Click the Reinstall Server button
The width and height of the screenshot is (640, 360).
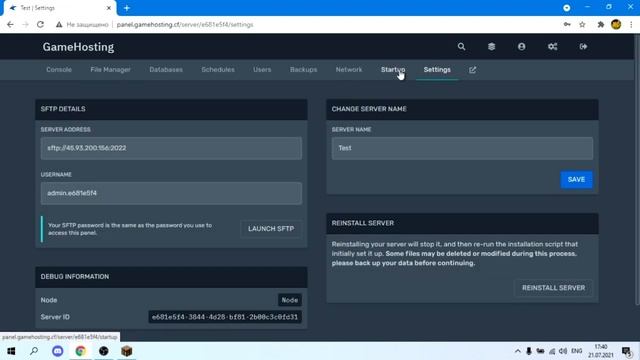coord(553,288)
